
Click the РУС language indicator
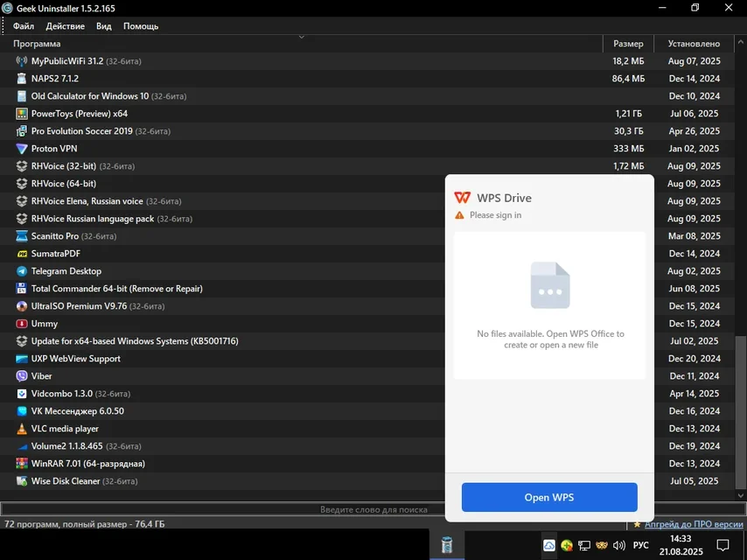[641, 545]
